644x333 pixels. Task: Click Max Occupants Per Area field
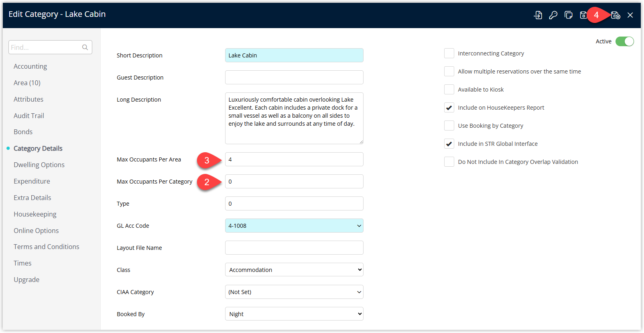(294, 159)
